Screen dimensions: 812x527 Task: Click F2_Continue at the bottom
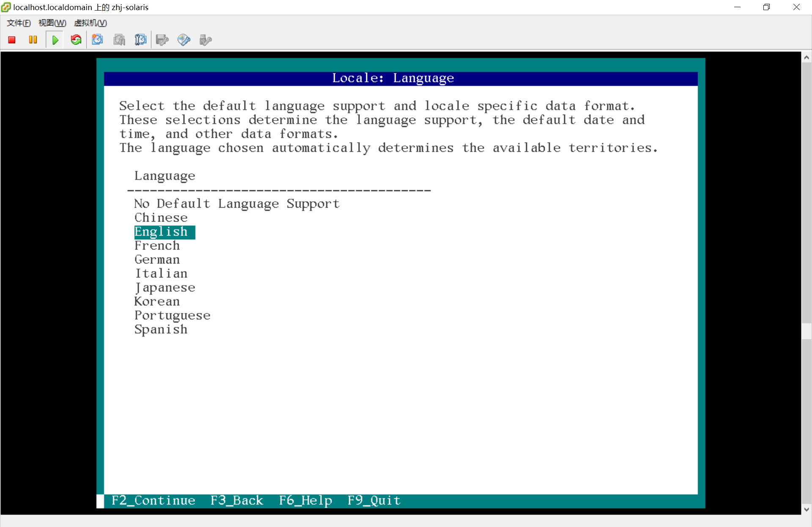(153, 501)
